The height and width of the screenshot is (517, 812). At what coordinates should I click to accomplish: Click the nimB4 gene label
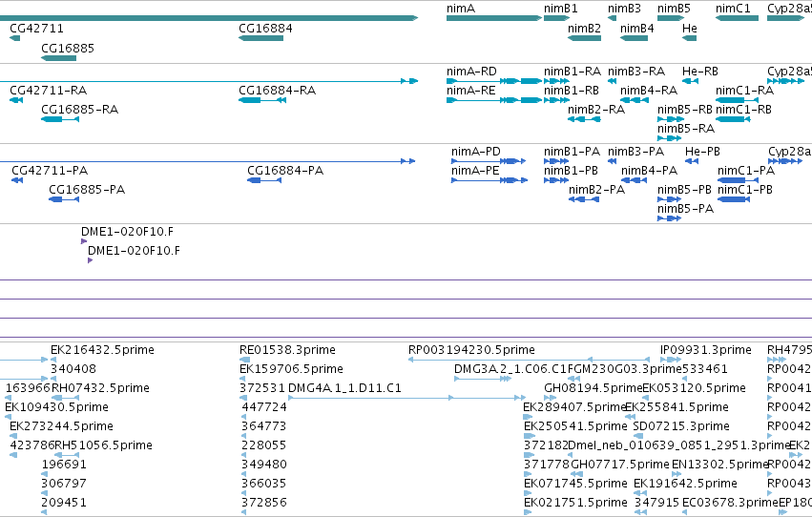tap(637, 28)
